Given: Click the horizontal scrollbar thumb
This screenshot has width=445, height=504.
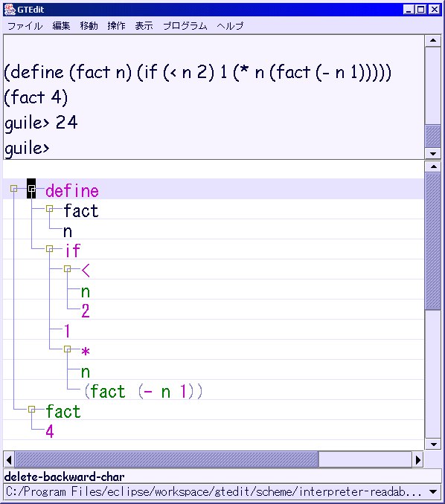Looking at the screenshot, I should click(167, 460).
